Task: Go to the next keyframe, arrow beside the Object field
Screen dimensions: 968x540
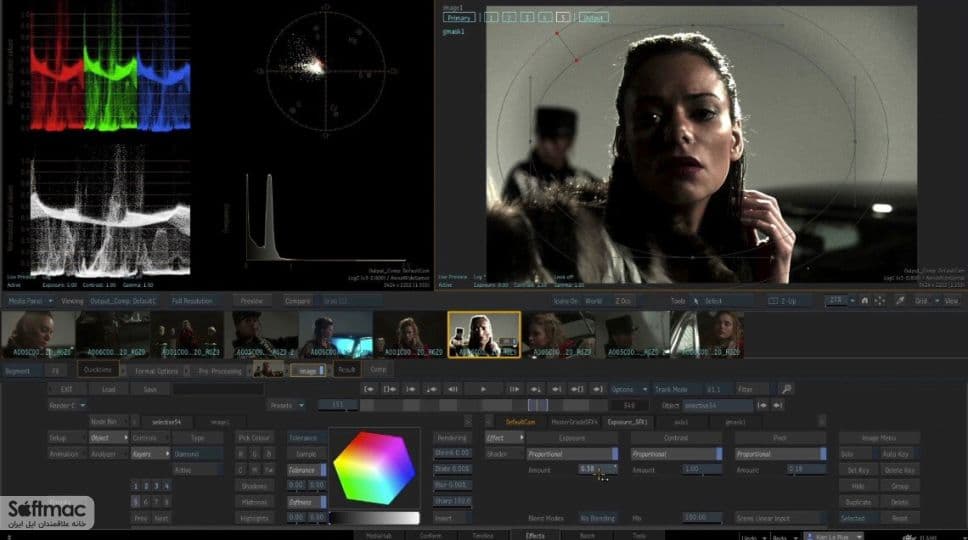Action: tap(777, 405)
